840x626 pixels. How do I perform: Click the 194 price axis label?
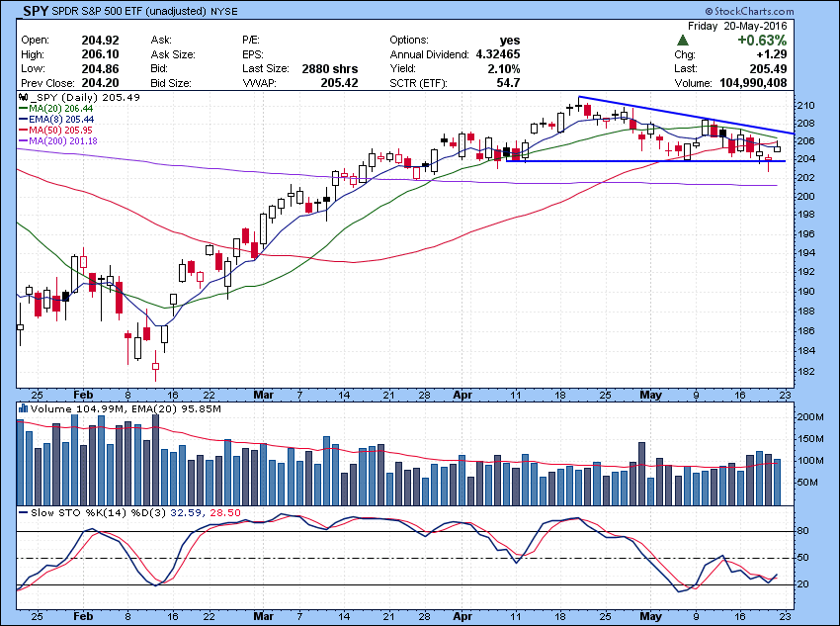pyautogui.click(x=805, y=253)
